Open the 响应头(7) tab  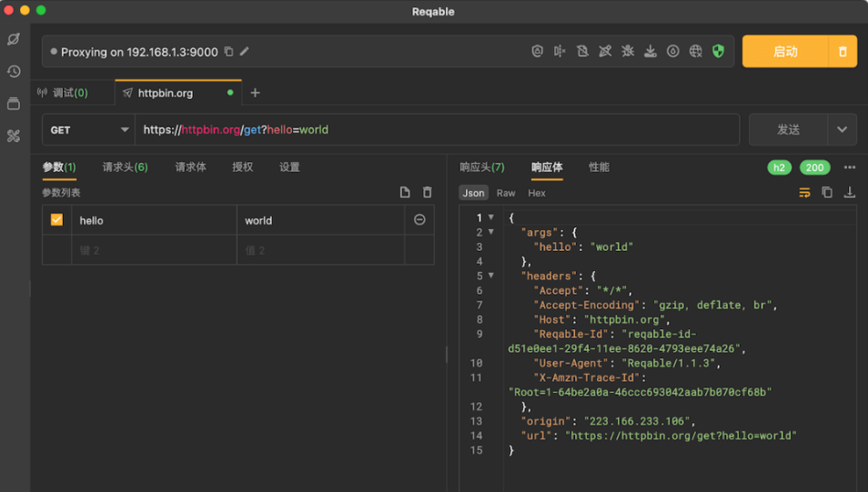point(482,167)
